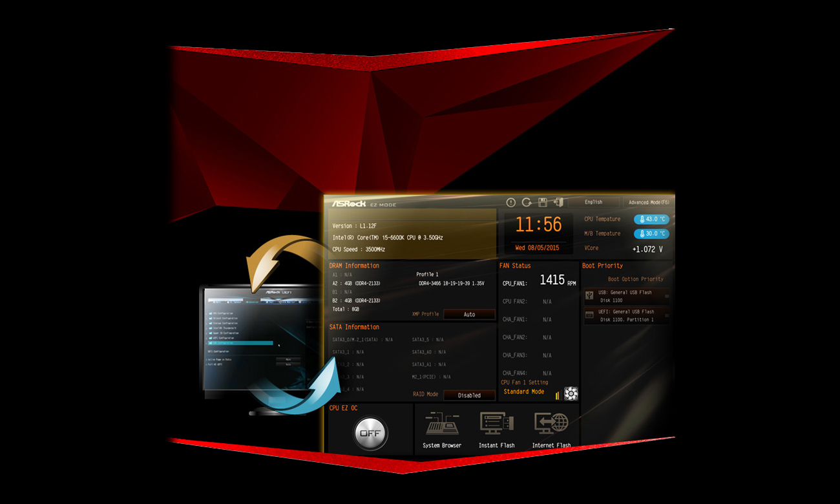This screenshot has height=504, width=840.
Task: Click the A1 : N/A memory slot row
Action: click(342, 275)
